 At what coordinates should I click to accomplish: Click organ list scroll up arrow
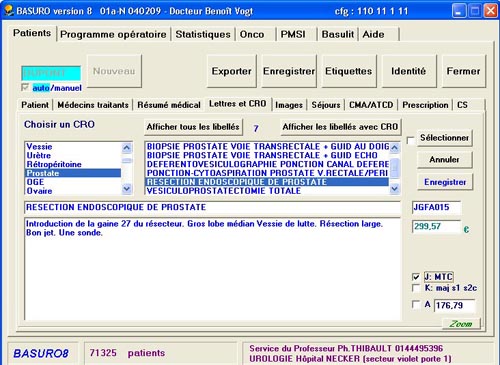point(127,148)
